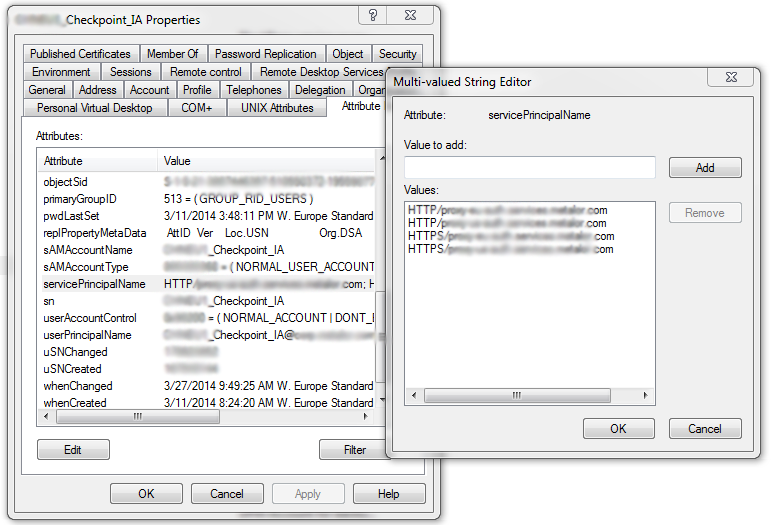Open the Security tab
Image resolution: width=773 pixels, height=525 pixels.
point(397,54)
